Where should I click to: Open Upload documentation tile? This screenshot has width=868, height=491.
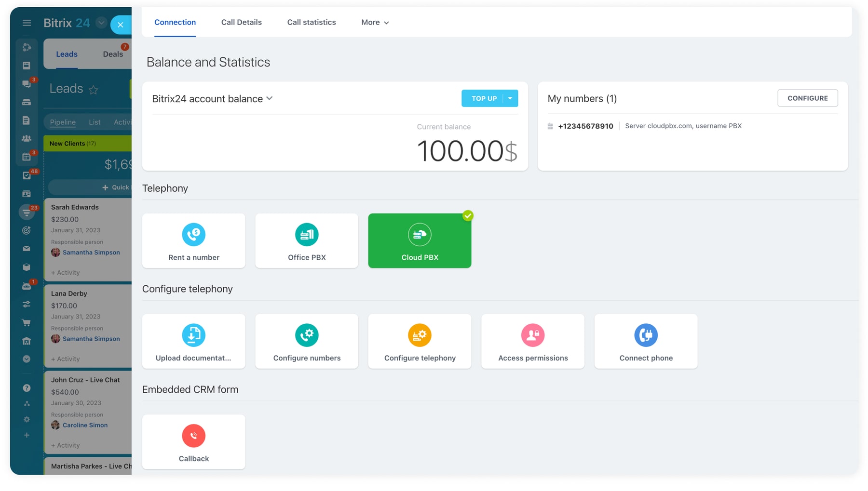[193, 342]
